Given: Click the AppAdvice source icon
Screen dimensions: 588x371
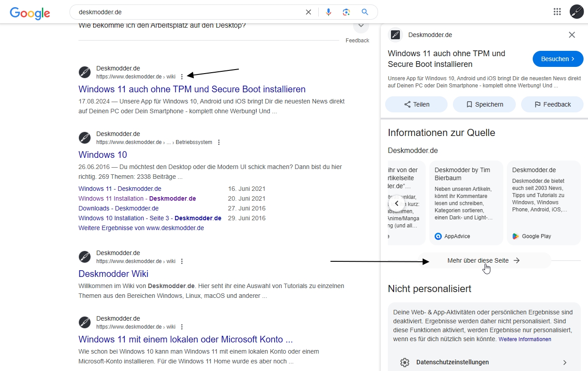Looking at the screenshot, I should point(438,236).
